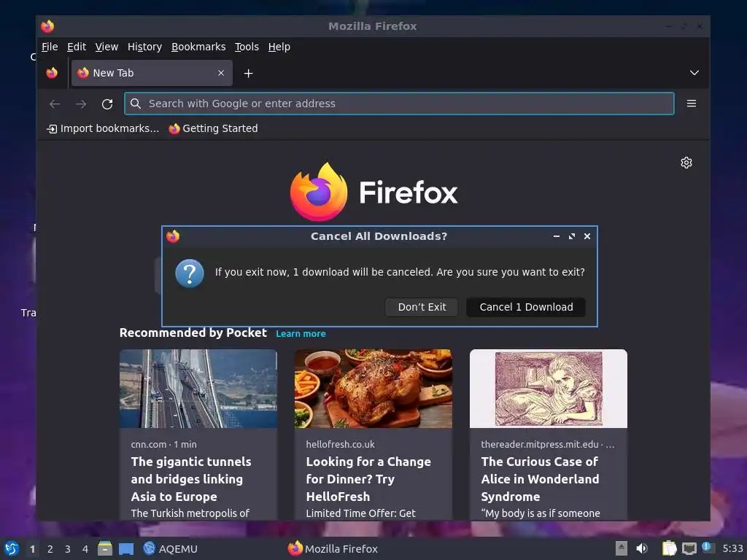Open article about gigantic tunnels and bridges

click(x=191, y=479)
